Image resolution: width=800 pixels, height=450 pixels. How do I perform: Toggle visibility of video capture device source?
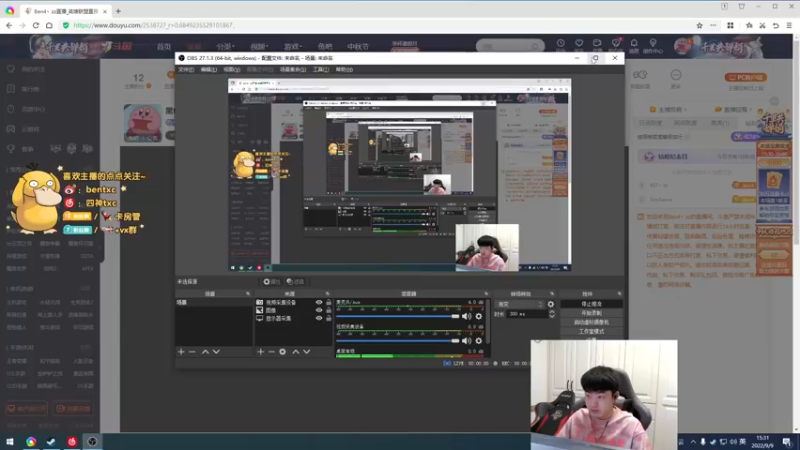pyautogui.click(x=319, y=303)
